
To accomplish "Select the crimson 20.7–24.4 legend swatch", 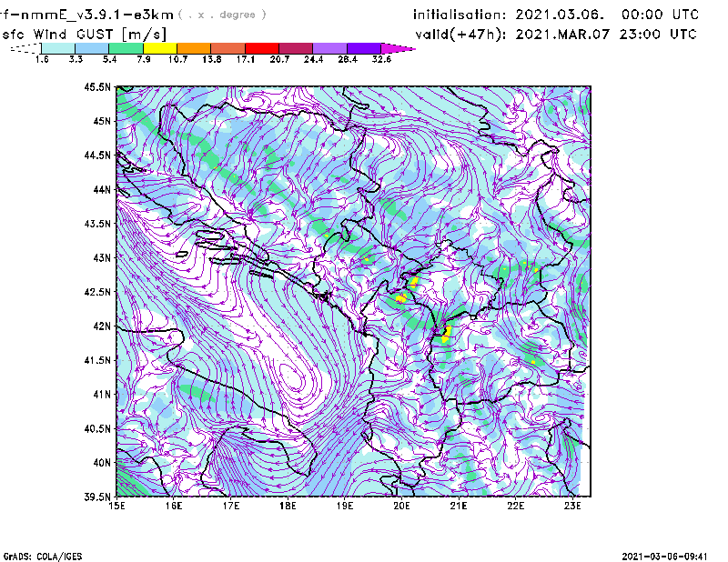I will click(296, 48).
